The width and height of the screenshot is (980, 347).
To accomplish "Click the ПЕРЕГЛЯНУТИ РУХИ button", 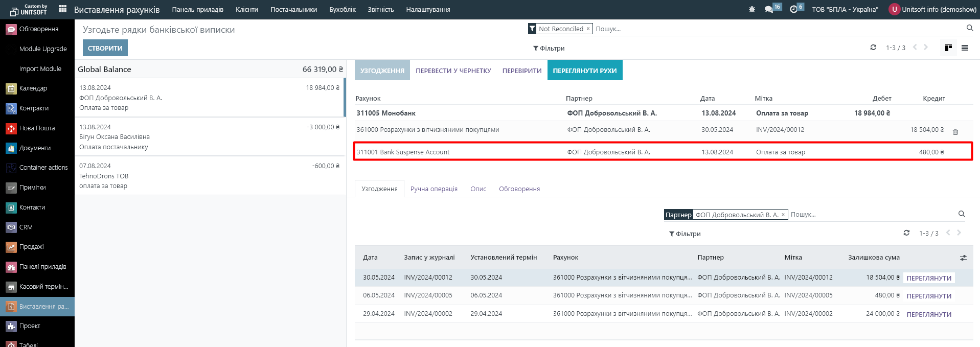I will pos(584,71).
